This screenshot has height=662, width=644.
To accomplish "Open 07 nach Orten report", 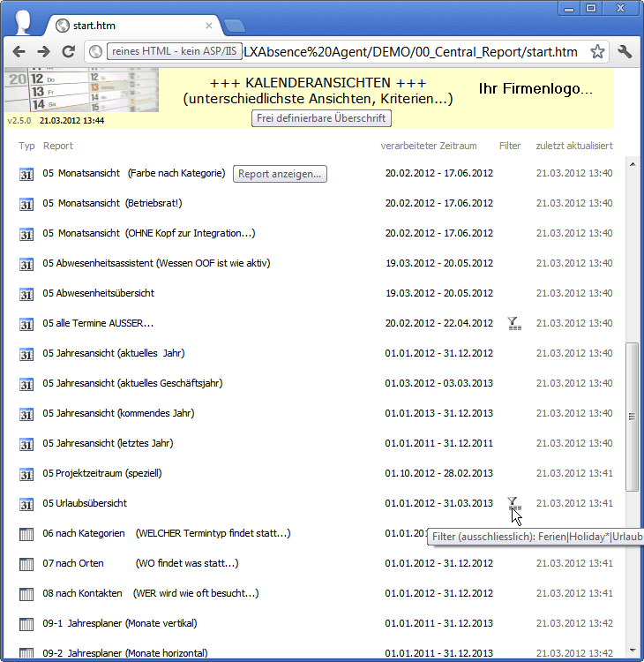I will [x=73, y=563].
